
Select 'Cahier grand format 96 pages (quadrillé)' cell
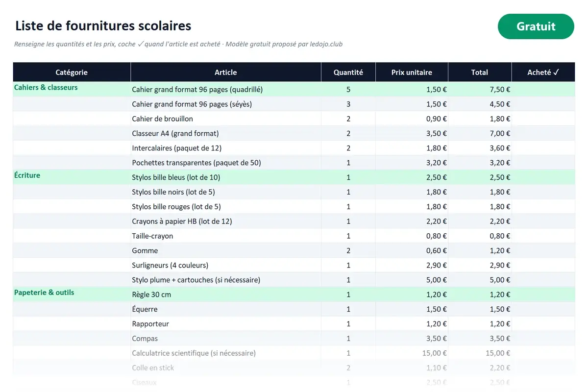[226, 89]
